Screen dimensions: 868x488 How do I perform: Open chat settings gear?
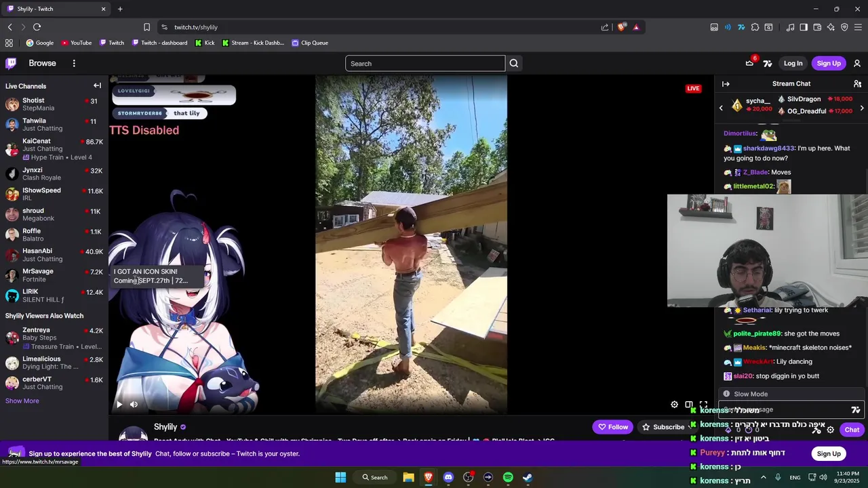pyautogui.click(x=831, y=430)
